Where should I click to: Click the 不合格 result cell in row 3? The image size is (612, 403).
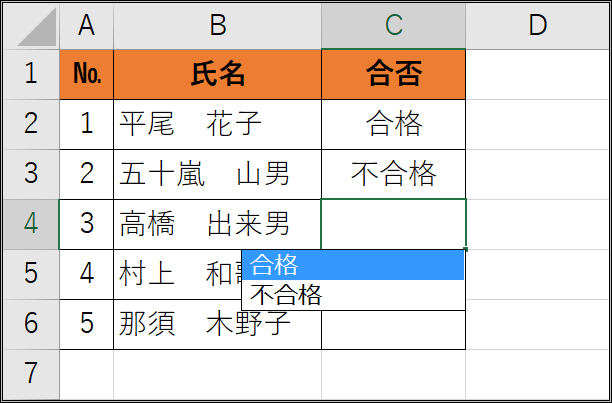pyautogui.click(x=393, y=174)
